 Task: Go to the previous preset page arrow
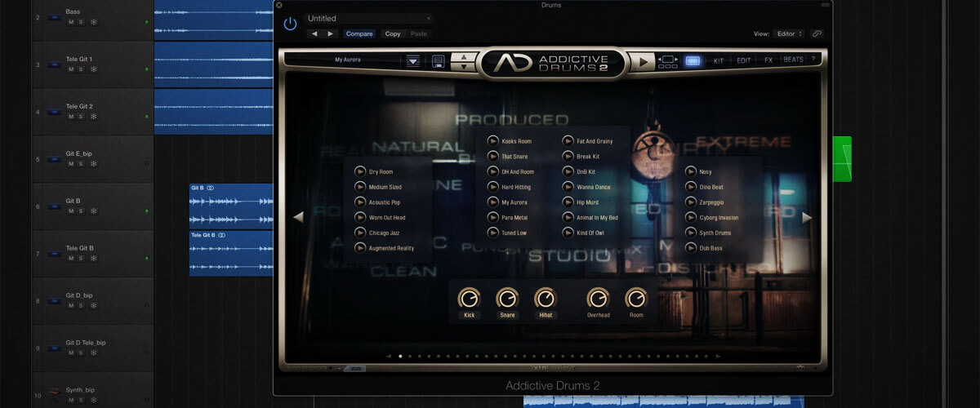coord(298,217)
